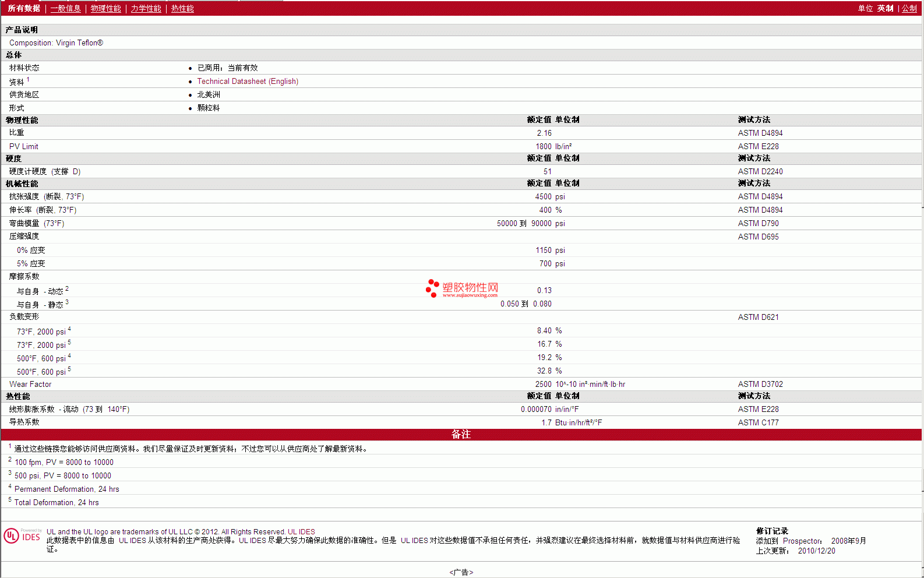The image size is (924, 578).
Task: Select the 400 % elongation value
Action: [551, 210]
